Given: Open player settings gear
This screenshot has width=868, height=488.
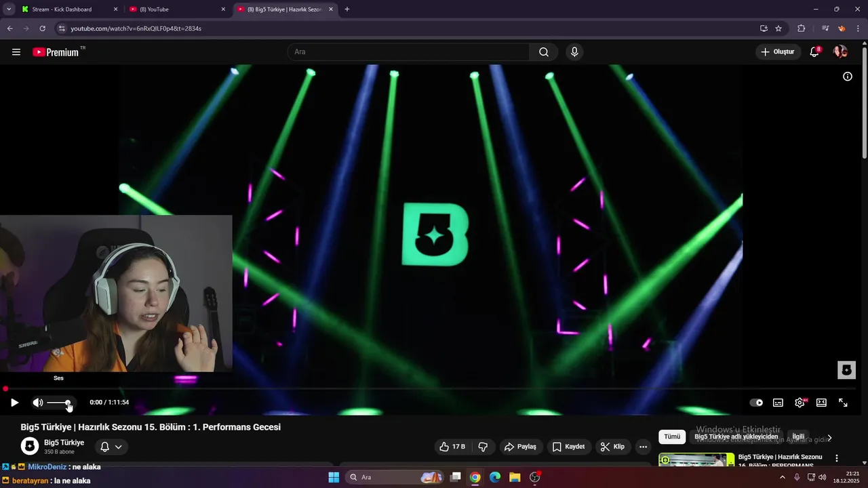Looking at the screenshot, I should coord(800,403).
